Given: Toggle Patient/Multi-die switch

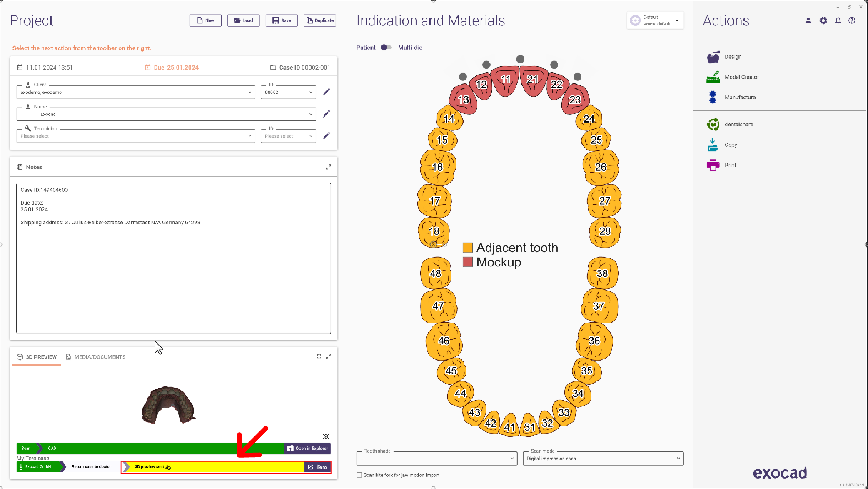Looking at the screenshot, I should 386,48.
